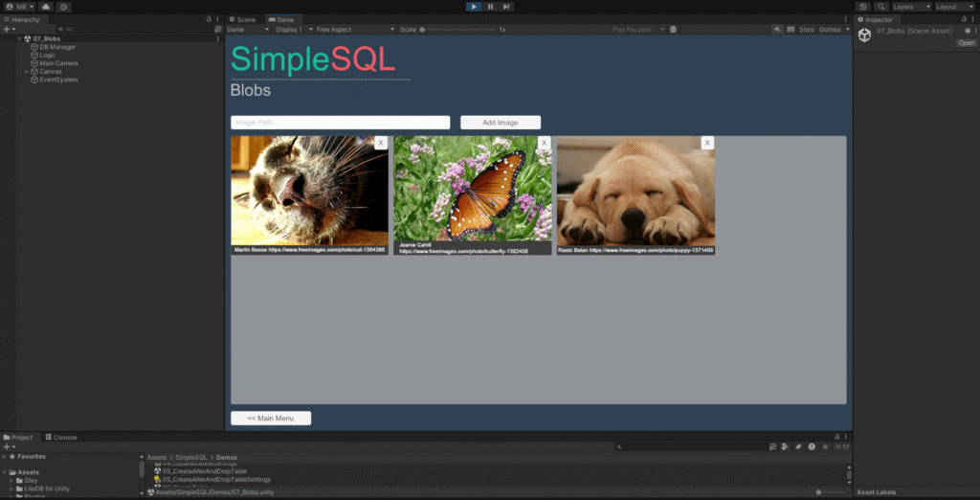
Task: Expand the Canvas object in Hierarchy
Action: point(27,71)
